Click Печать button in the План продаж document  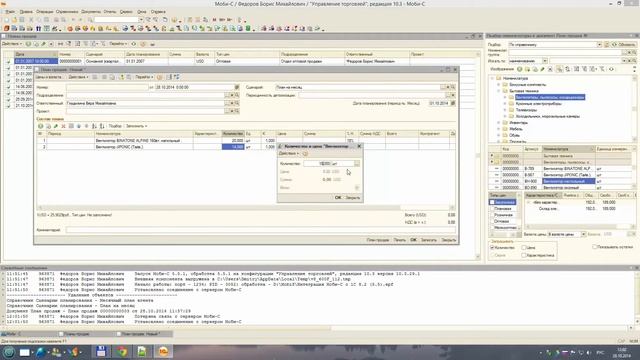400,240
